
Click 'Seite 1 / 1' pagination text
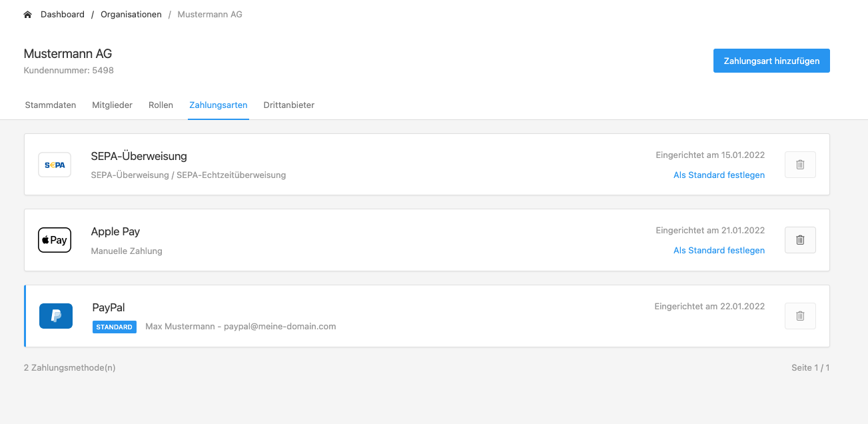pyautogui.click(x=811, y=368)
